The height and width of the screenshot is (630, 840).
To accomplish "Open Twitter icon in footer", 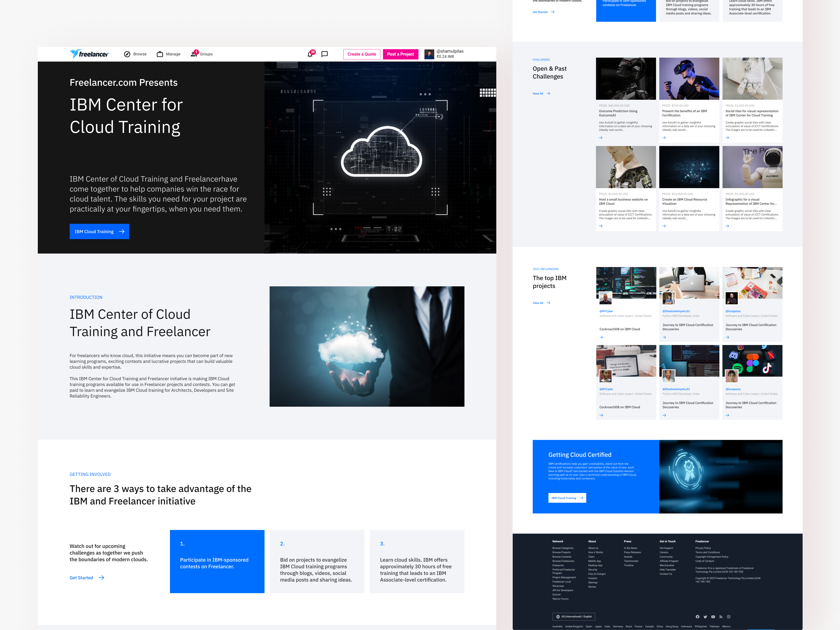I will pyautogui.click(x=705, y=617).
